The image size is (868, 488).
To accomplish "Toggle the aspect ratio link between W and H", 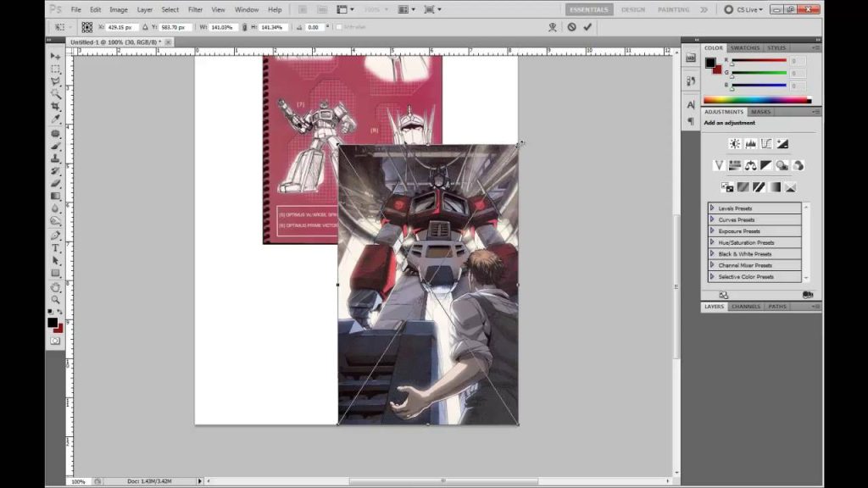I will pyautogui.click(x=244, y=27).
